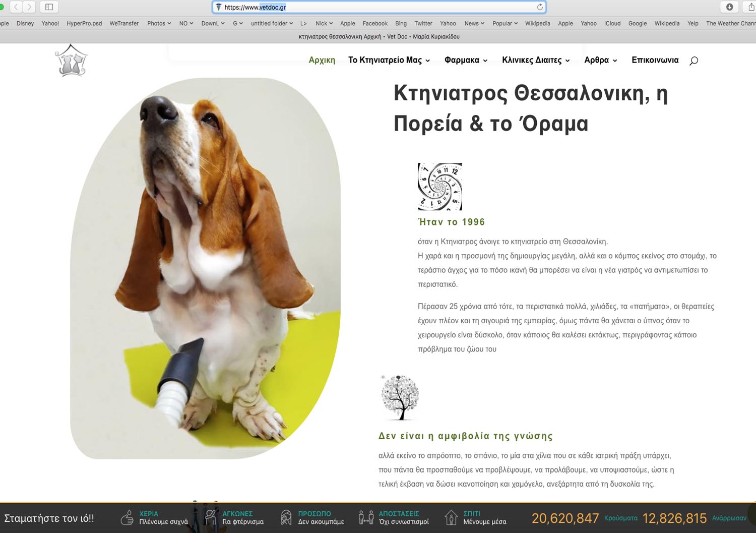Click the Safari back navigation arrow
Screen dimensions: 756x533
16,7
